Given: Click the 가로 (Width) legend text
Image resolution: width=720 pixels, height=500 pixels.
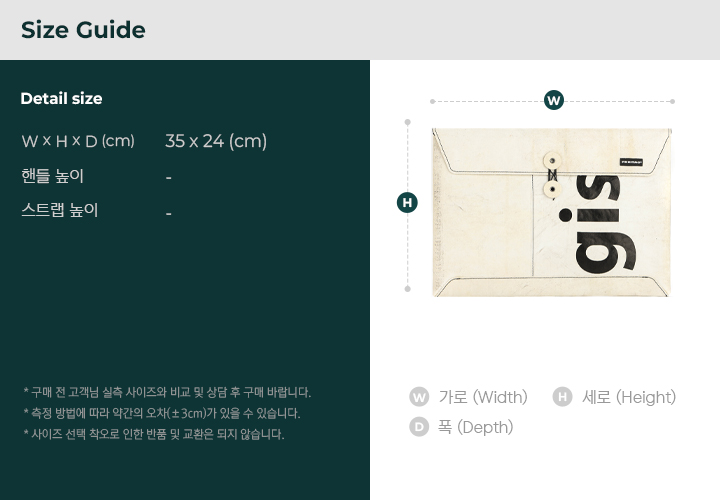Looking at the screenshot, I should [483, 397].
